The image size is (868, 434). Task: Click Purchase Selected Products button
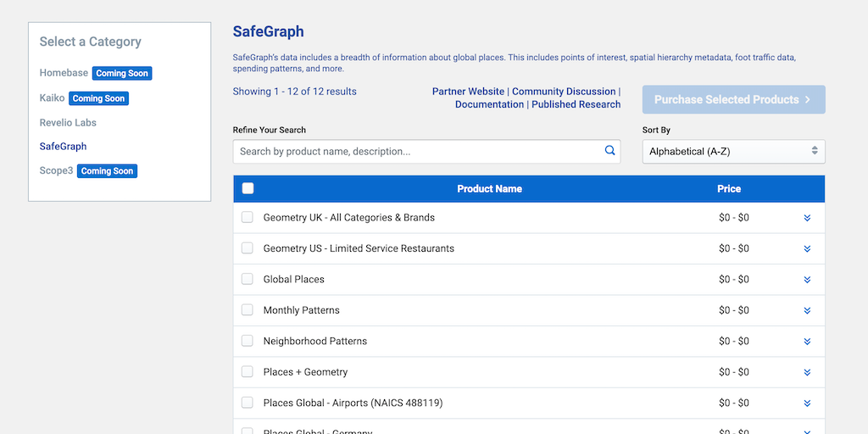pyautogui.click(x=733, y=99)
